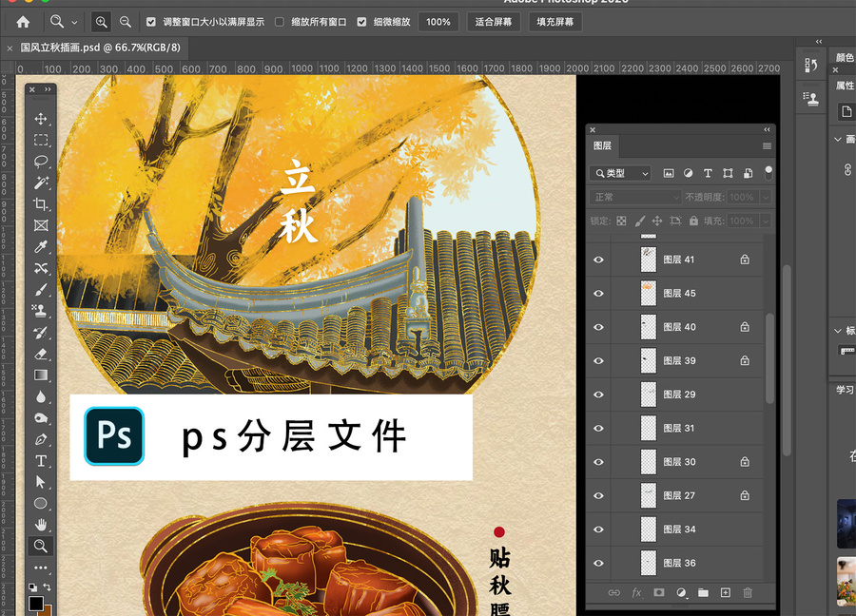The height and width of the screenshot is (616, 856).
Task: Select the Path Selection tool
Action: coord(41,482)
